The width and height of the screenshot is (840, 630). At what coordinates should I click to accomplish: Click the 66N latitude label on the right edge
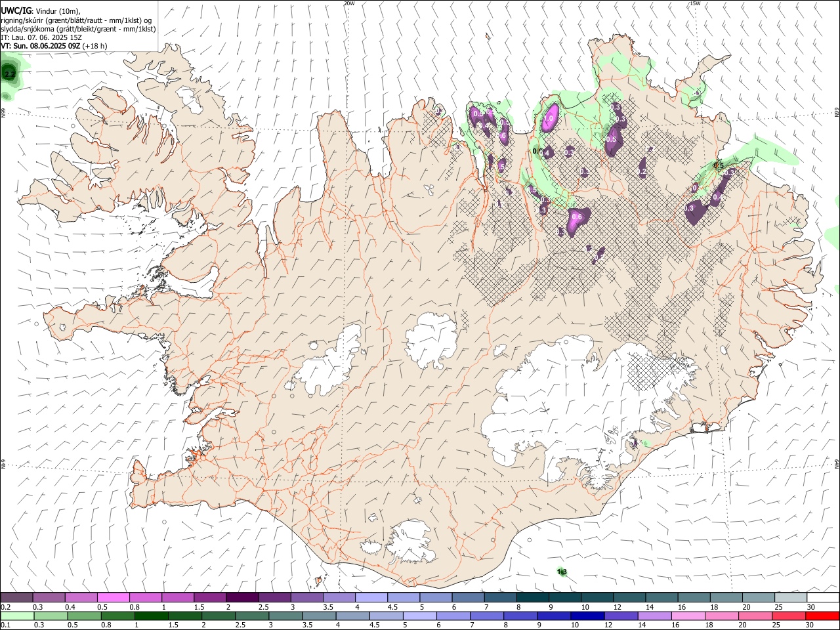pyautogui.click(x=837, y=113)
